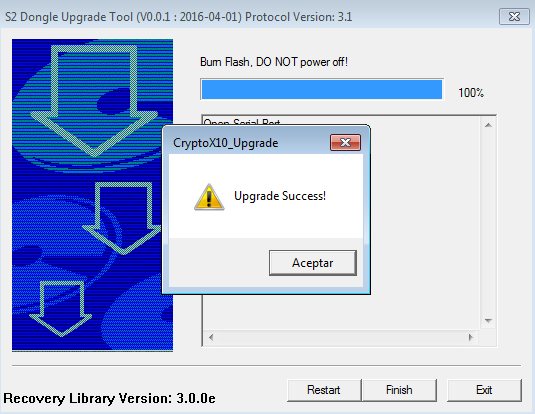
Task: Click the 100% progress label
Action: [471, 92]
